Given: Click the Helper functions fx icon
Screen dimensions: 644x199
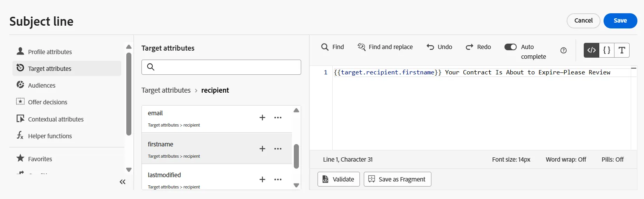Looking at the screenshot, I should (x=20, y=135).
